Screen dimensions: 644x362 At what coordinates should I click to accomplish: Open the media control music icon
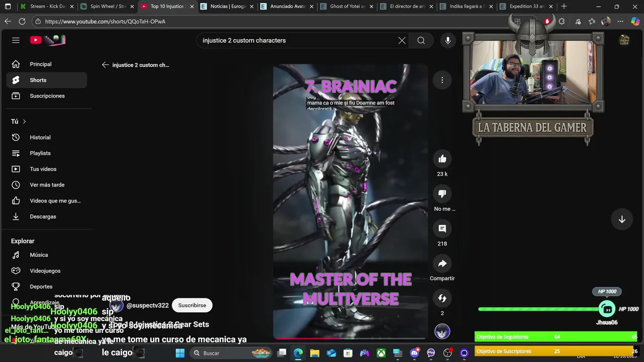point(578,22)
